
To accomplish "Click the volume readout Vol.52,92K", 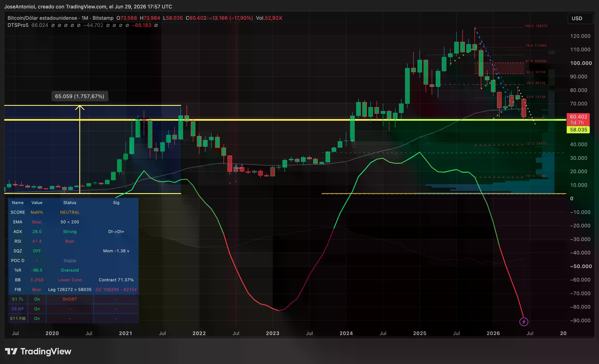I will pos(269,18).
